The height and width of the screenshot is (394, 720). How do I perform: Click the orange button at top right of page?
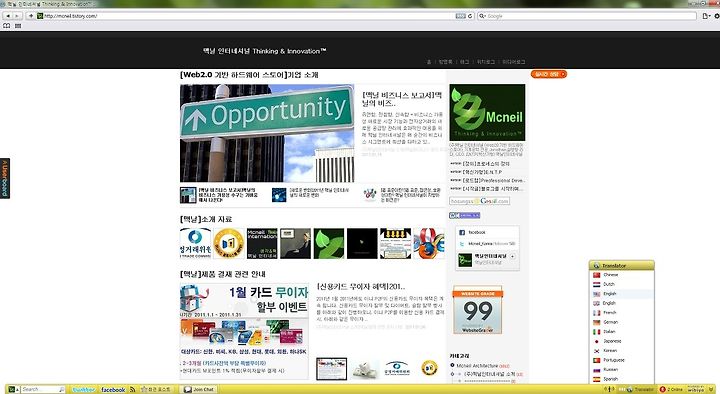pos(549,74)
